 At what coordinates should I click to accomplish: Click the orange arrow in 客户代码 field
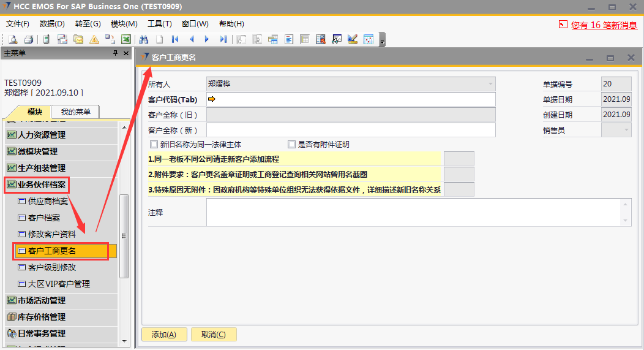click(212, 99)
